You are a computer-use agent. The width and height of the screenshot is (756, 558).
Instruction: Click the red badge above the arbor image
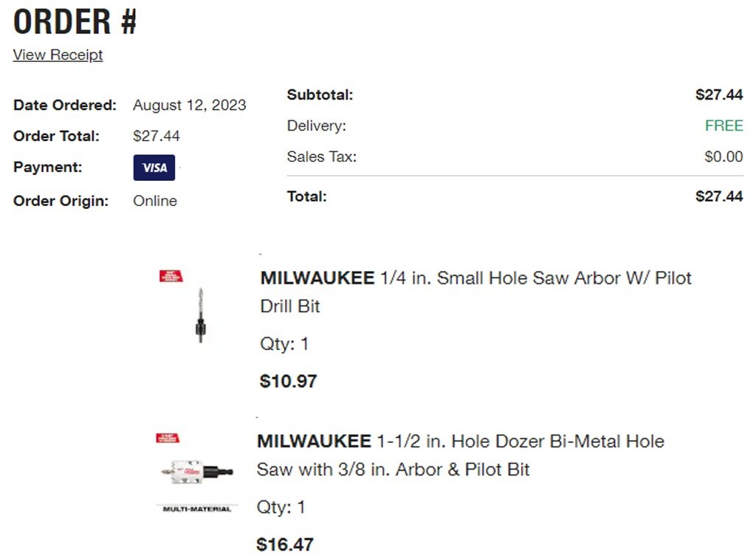pyautogui.click(x=171, y=276)
